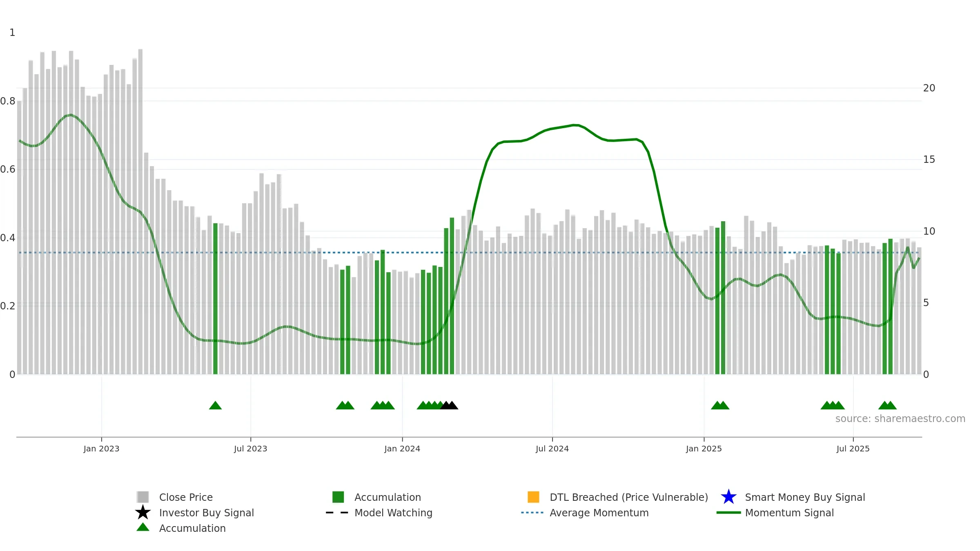Click the dashed Model Watching legend line
The image size is (980, 551).
pyautogui.click(x=337, y=513)
